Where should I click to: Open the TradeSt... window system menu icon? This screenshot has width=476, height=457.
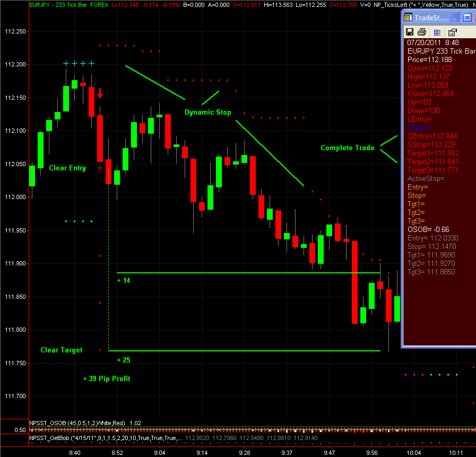408,18
